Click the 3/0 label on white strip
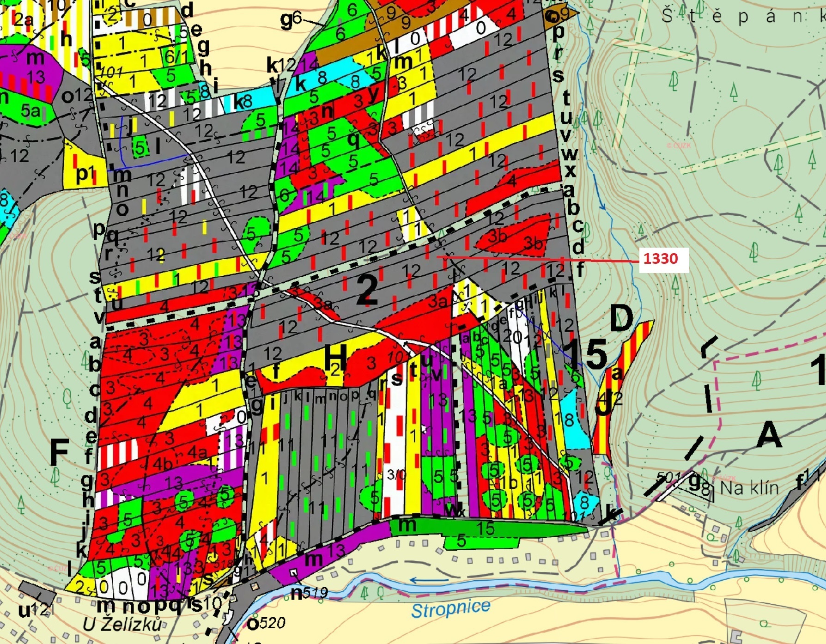 pyautogui.click(x=396, y=474)
